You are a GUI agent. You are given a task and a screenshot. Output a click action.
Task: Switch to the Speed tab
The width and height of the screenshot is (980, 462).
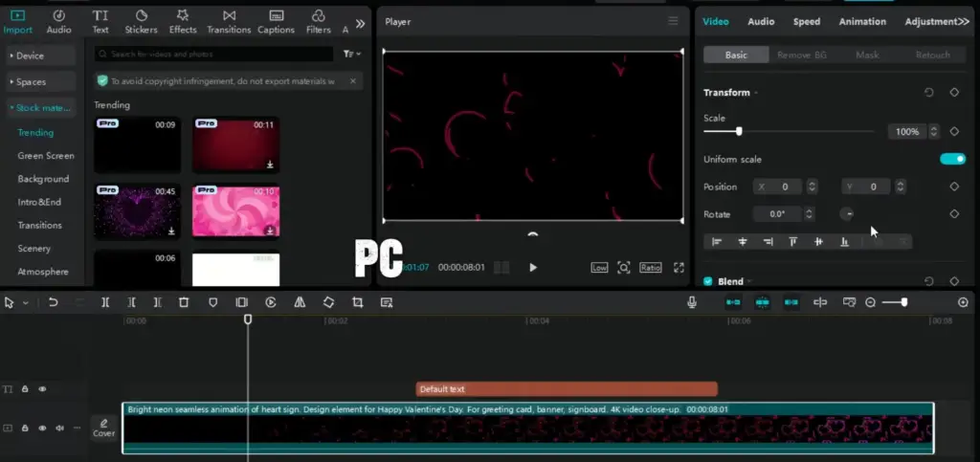[x=806, y=21]
